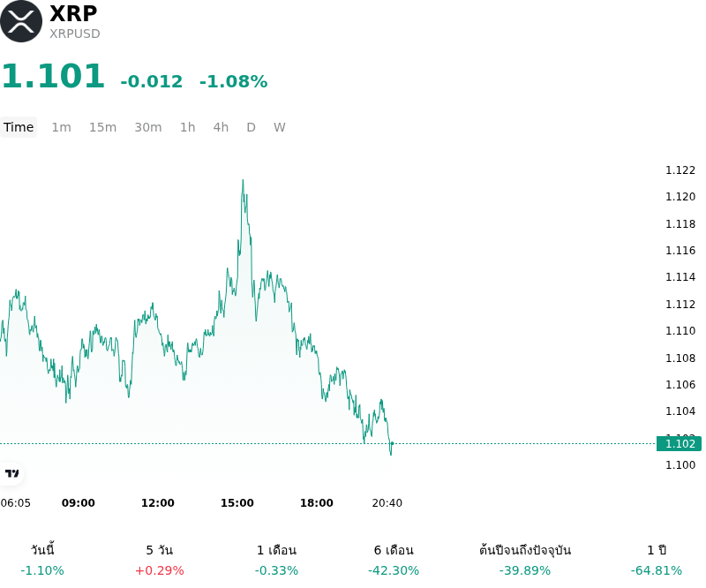Click the XRP coin logo icon

click(20, 21)
